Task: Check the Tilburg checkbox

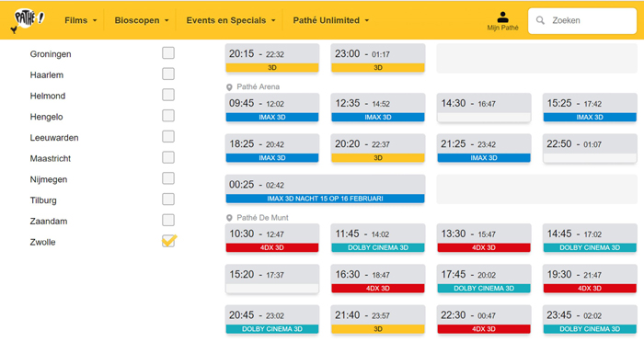Action: (168, 199)
